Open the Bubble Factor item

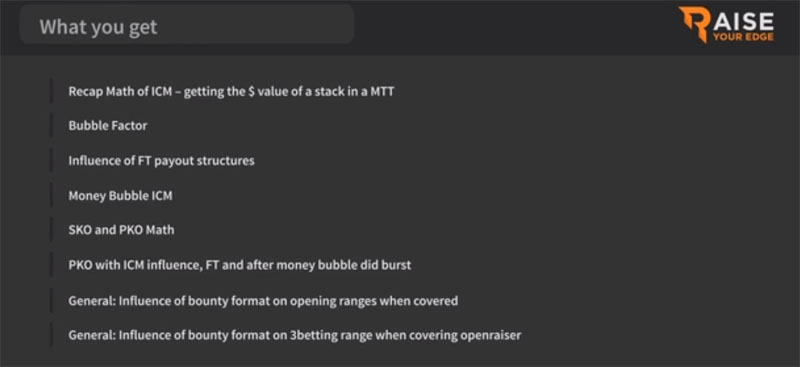click(x=108, y=126)
